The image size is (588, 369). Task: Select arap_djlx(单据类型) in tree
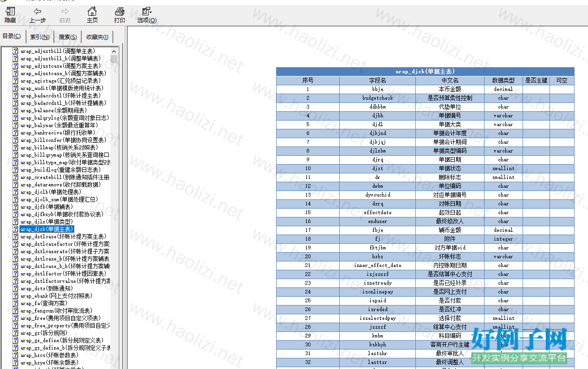click(46, 222)
